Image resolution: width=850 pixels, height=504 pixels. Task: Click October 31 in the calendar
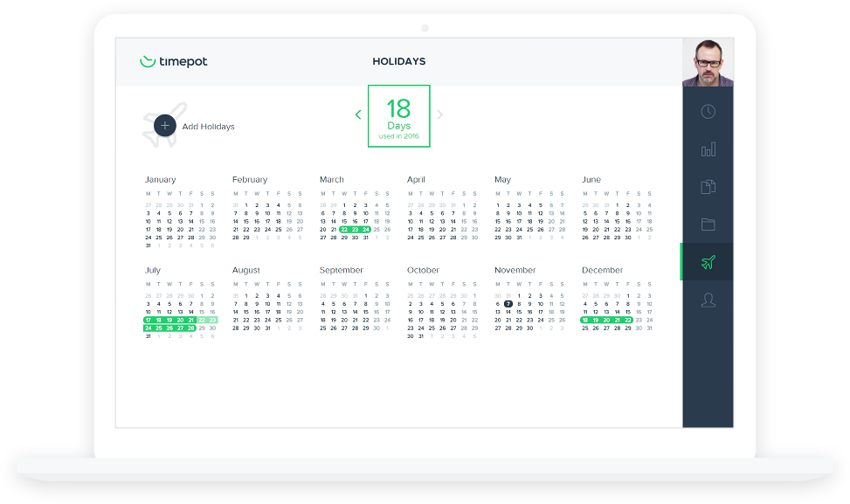click(x=421, y=336)
